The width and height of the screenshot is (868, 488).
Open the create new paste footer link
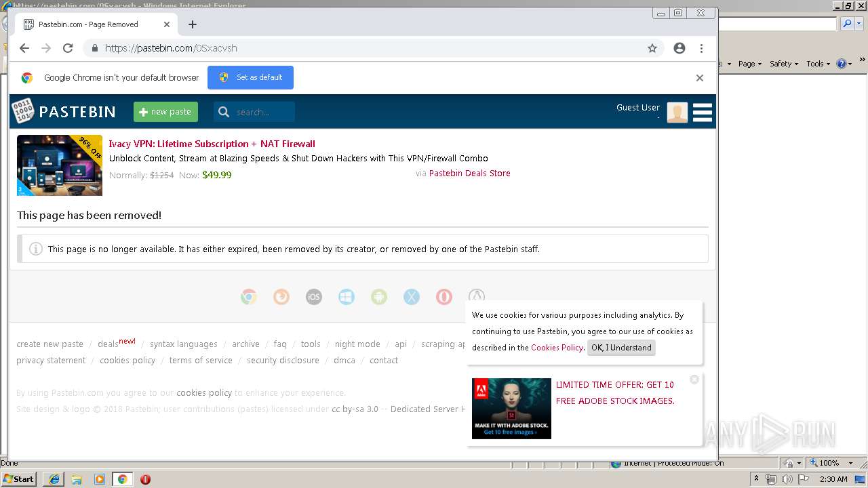[50, 344]
